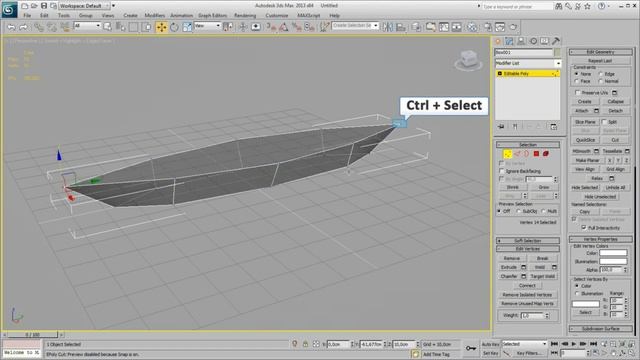
Task: Open the Graph Editors menu
Action: pos(212,16)
